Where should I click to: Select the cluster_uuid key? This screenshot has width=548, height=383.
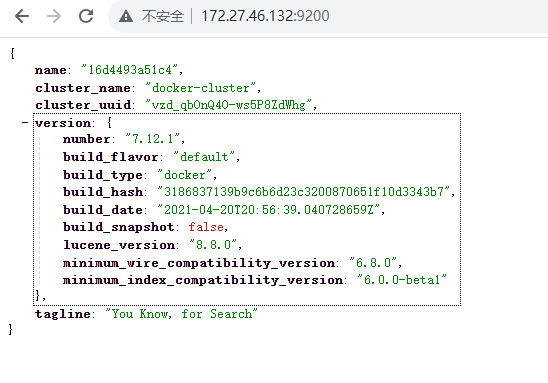tap(83, 105)
